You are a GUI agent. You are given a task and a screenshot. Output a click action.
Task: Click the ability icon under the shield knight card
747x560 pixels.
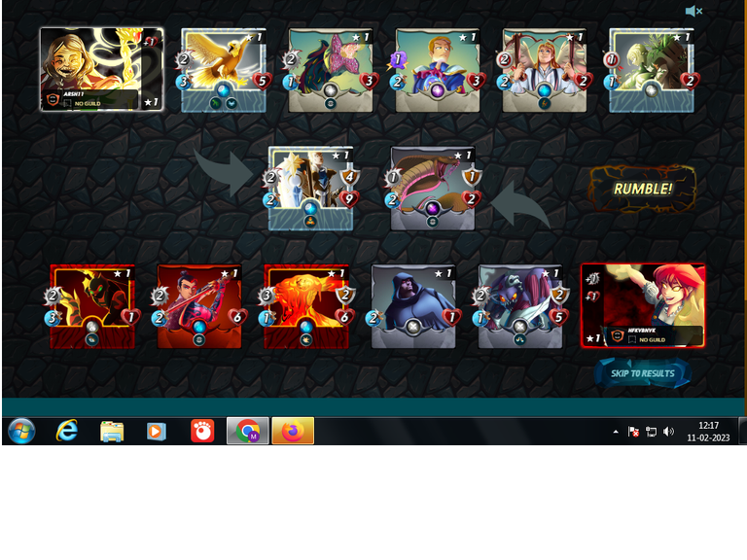click(310, 221)
